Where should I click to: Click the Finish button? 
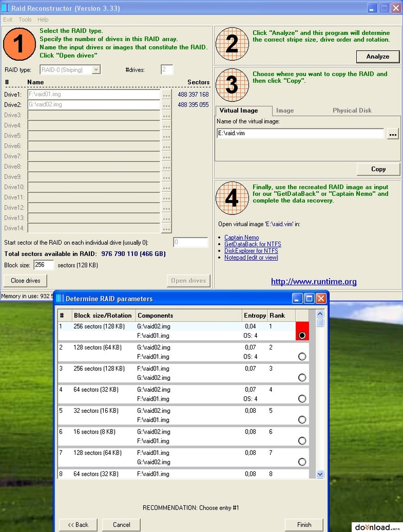pyautogui.click(x=304, y=525)
